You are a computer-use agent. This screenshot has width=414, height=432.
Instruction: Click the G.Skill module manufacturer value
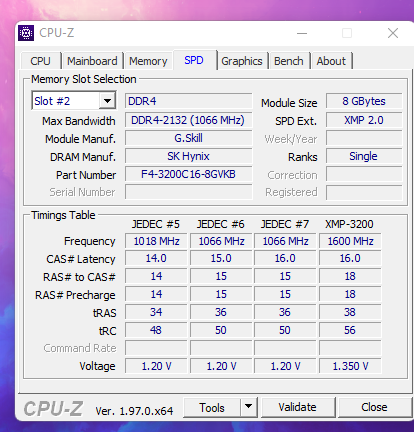(189, 138)
